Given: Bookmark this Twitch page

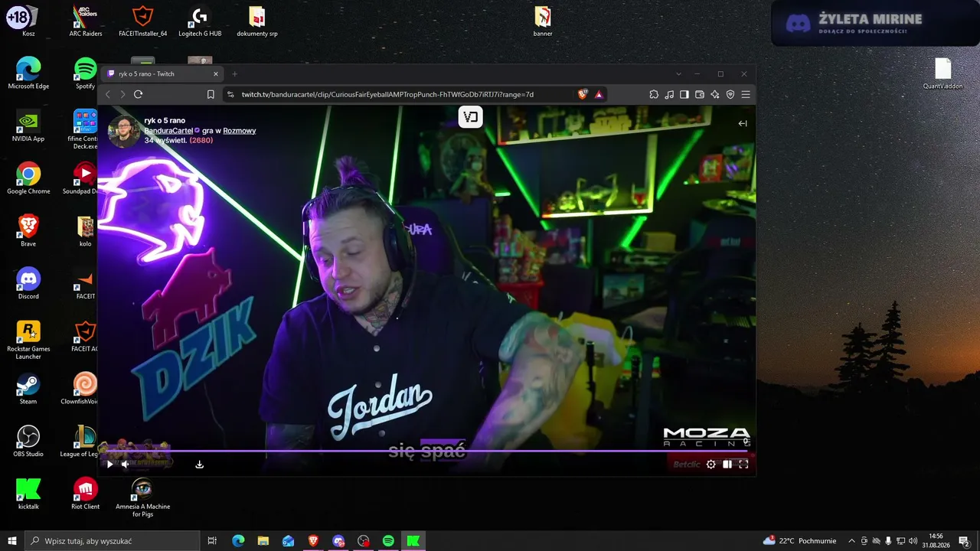Looking at the screenshot, I should 211,94.
